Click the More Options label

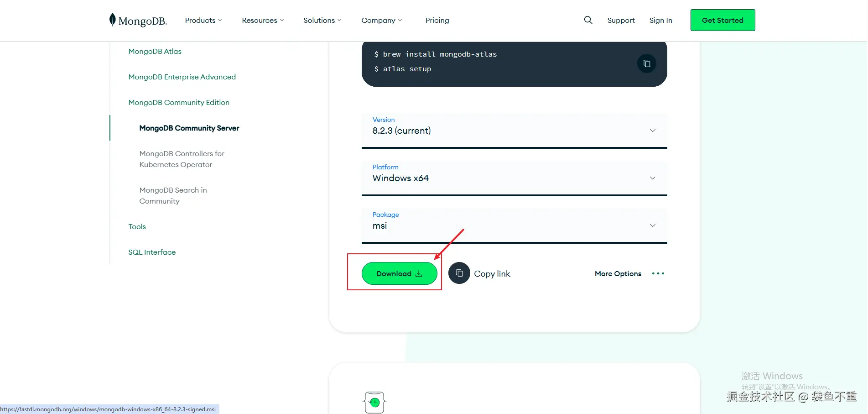(x=618, y=273)
